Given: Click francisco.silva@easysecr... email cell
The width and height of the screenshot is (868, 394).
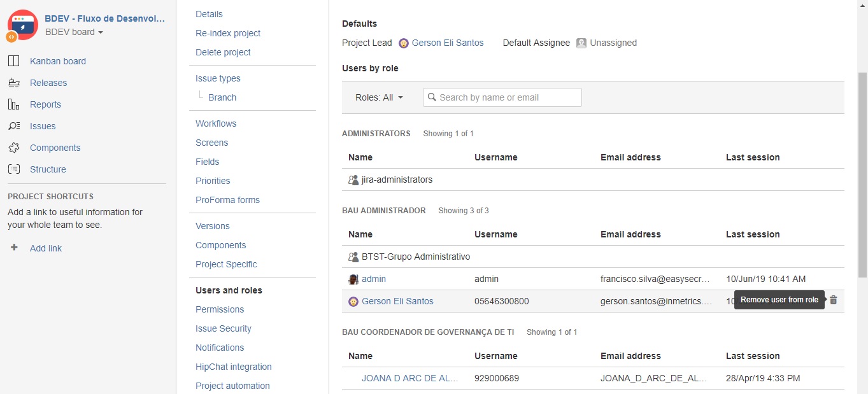Looking at the screenshot, I should click(x=655, y=279).
